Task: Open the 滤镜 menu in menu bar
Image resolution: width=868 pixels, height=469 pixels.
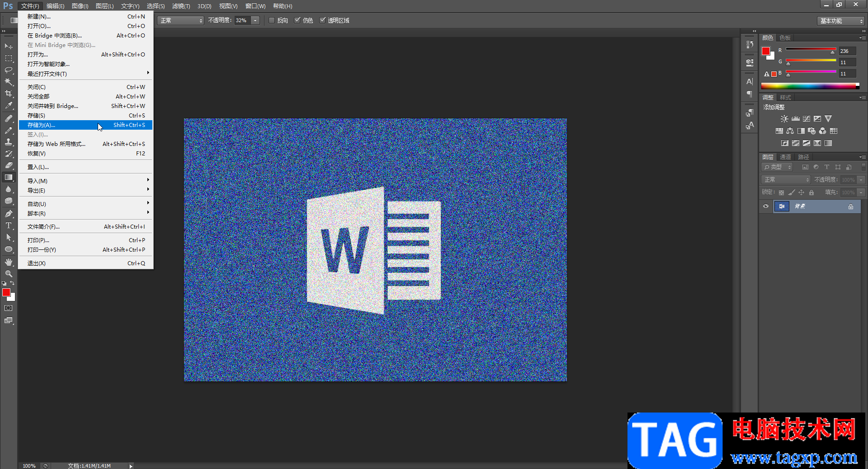Action: 181,6
